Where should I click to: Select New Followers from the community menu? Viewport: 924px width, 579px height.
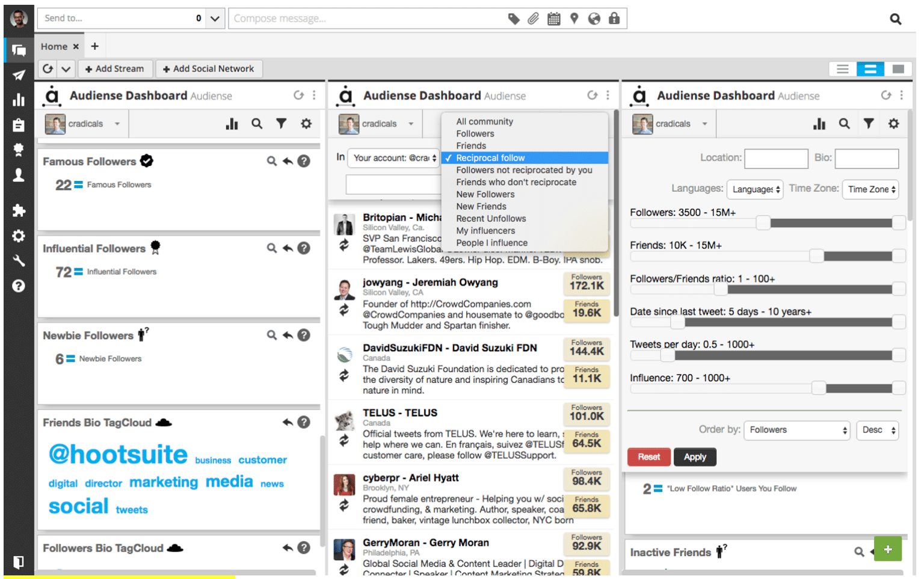[485, 194]
